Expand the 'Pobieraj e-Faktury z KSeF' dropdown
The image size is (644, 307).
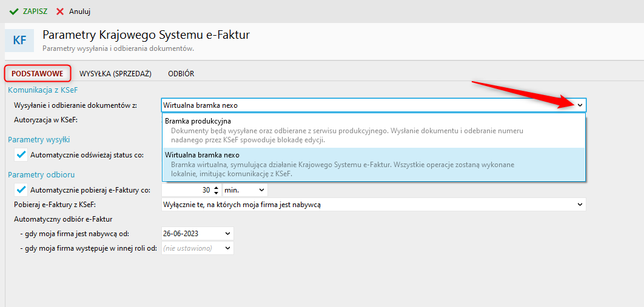580,205
